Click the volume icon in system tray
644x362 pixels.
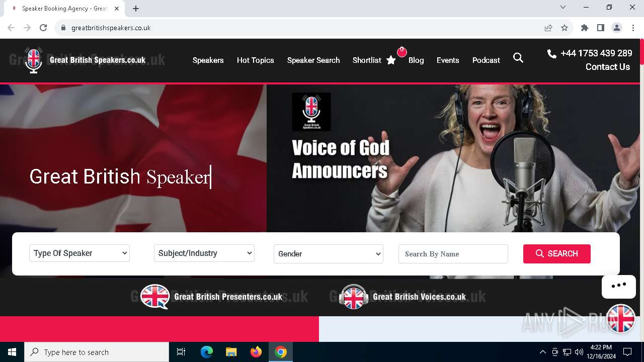point(579,352)
